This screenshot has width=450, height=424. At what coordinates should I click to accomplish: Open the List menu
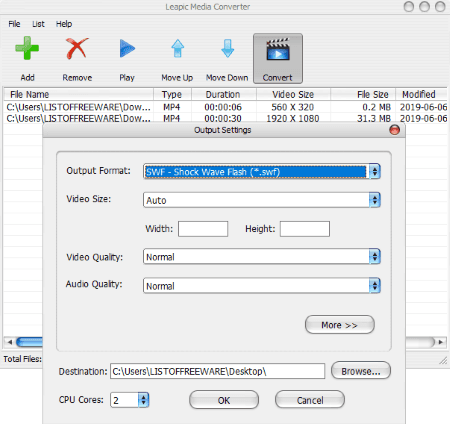[38, 24]
